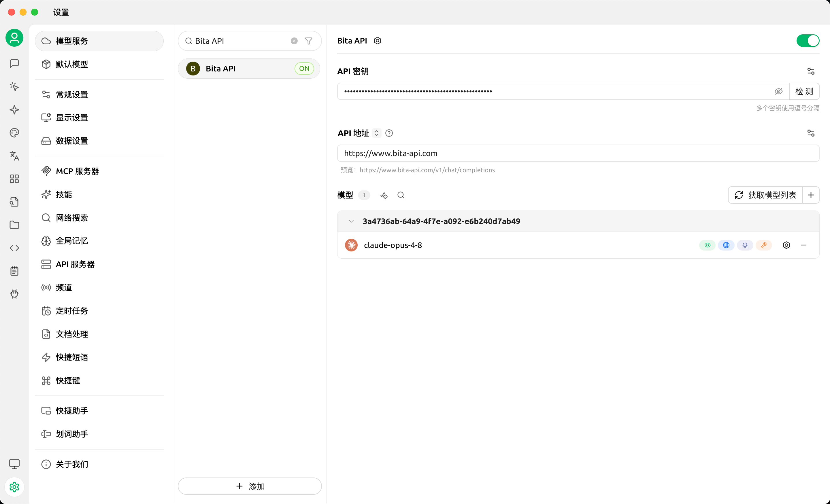Image resolution: width=830 pixels, height=504 pixels.
Task: Switch API address type selector
Action: click(377, 133)
